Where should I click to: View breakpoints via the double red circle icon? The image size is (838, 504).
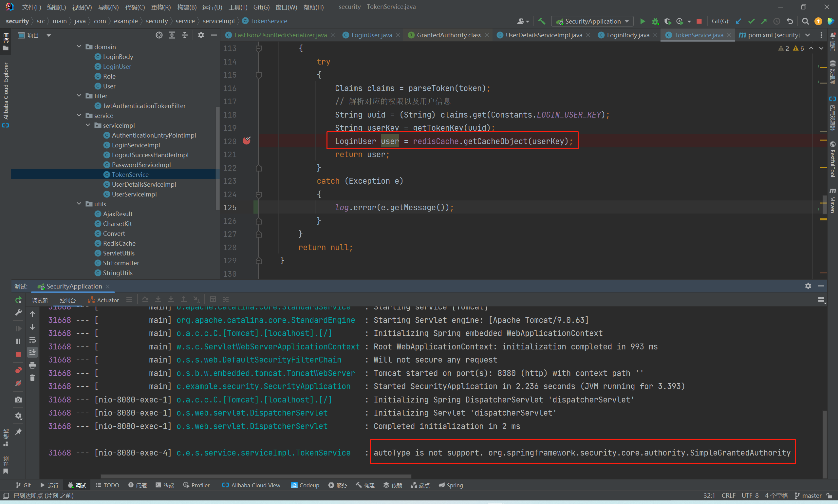[18, 370]
